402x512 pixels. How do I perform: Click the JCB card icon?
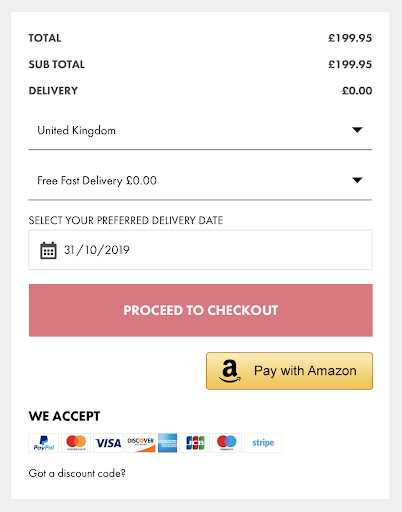195,443
